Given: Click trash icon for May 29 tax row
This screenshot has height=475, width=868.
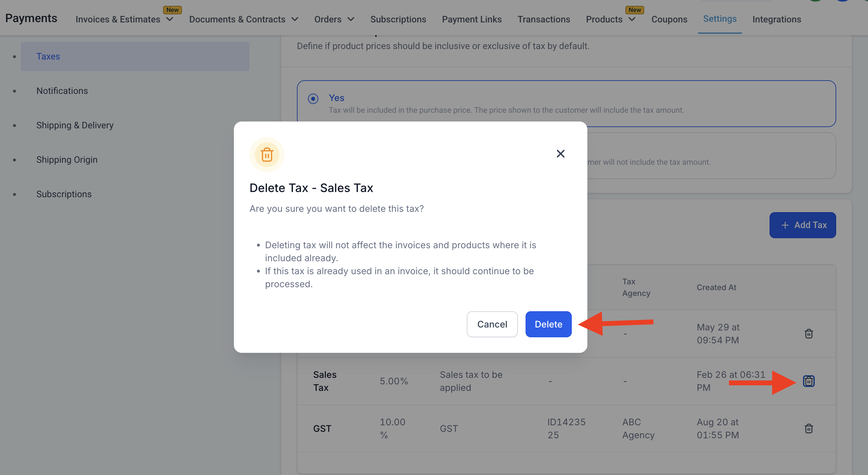Looking at the screenshot, I should coord(809,334).
